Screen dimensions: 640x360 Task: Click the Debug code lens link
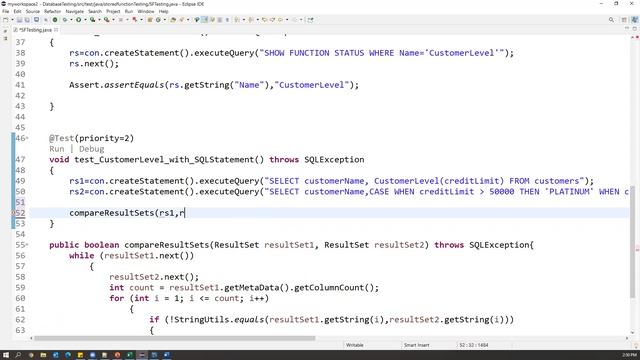click(91, 149)
